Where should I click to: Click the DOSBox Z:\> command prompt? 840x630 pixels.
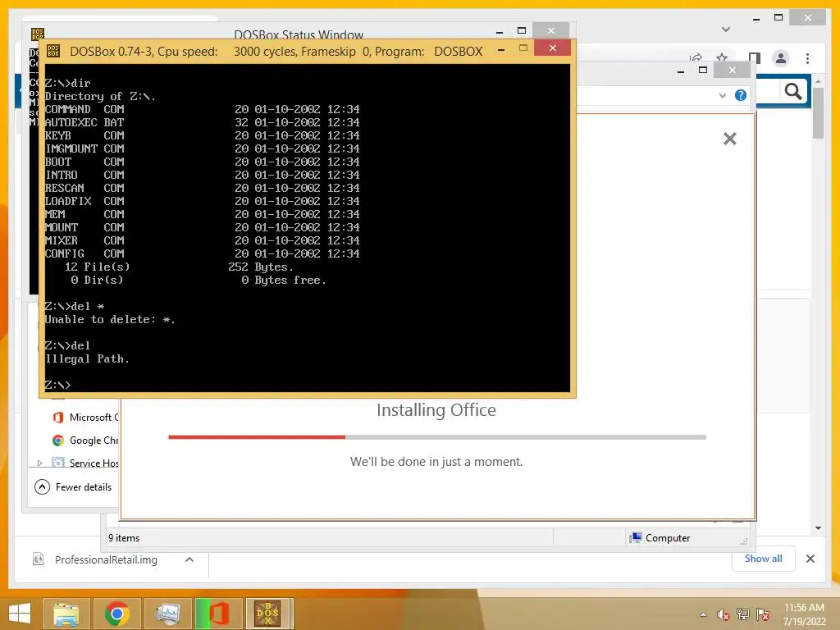click(x=57, y=385)
